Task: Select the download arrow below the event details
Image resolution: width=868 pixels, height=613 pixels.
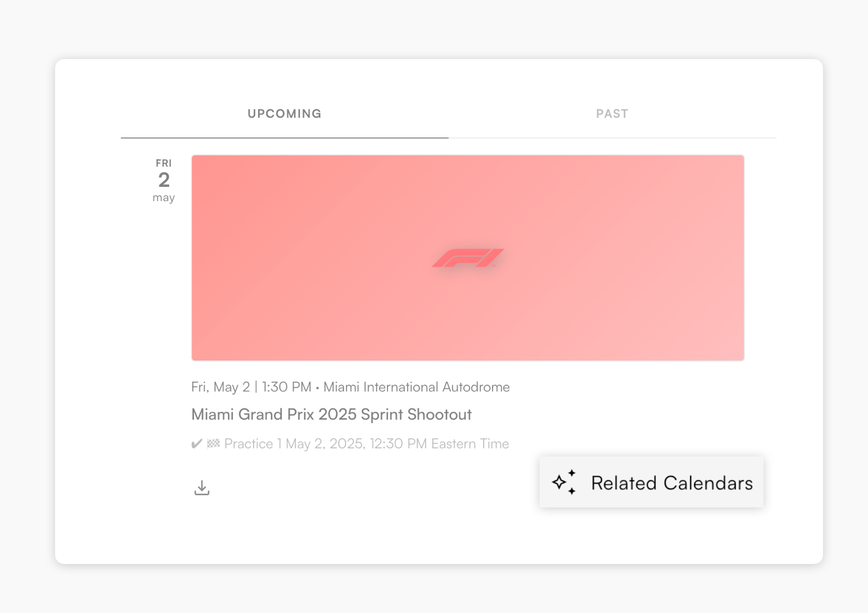Action: coord(202,487)
